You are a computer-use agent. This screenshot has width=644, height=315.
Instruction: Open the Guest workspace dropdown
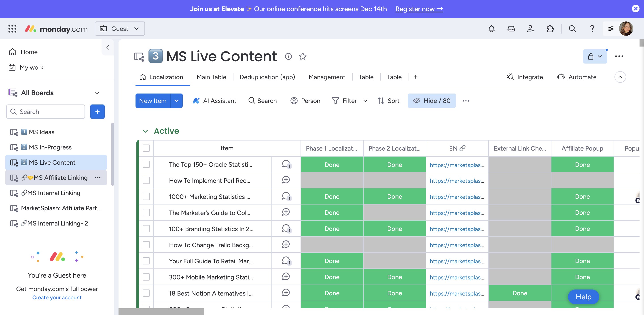point(119,29)
